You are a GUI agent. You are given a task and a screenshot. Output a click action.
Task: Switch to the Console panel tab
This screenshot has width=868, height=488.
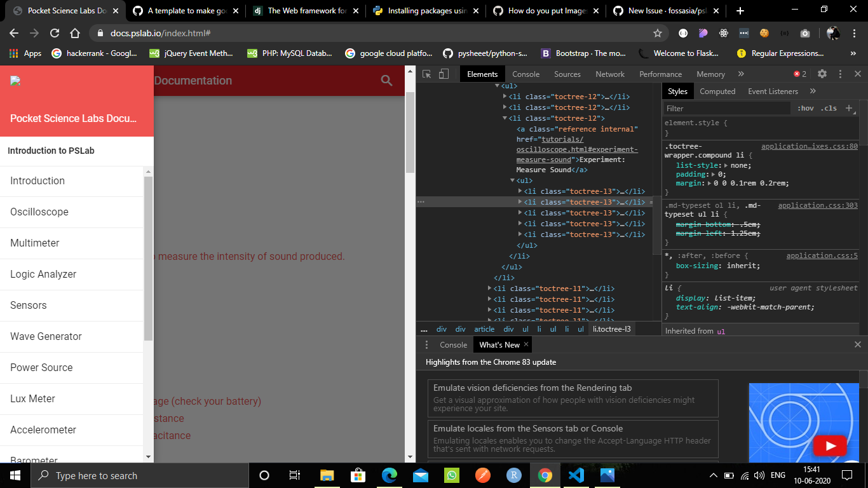coord(526,74)
